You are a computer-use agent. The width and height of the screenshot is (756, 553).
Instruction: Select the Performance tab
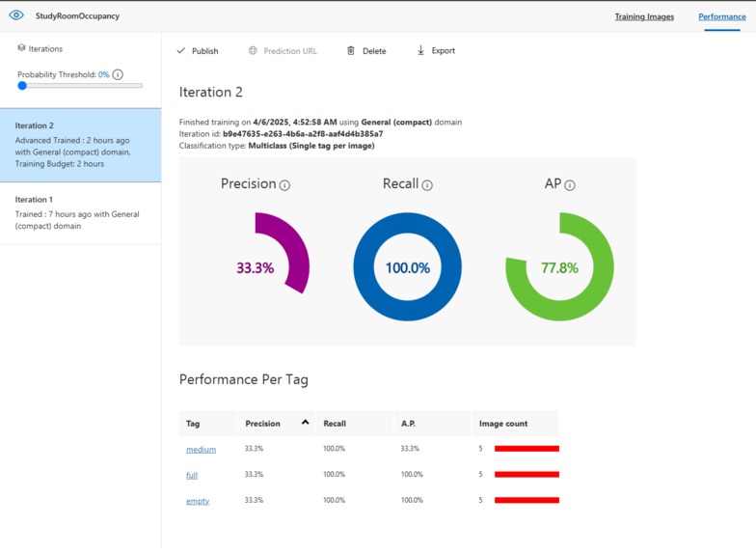[721, 16]
